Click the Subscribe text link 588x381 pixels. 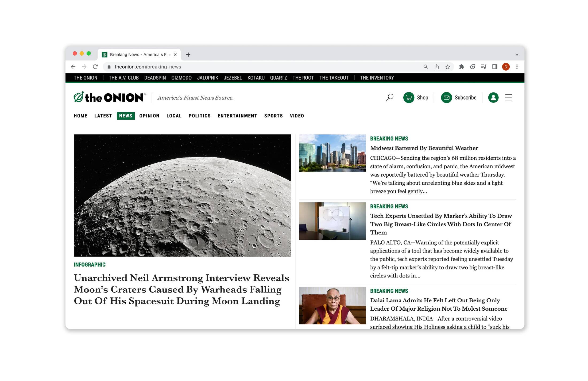click(466, 98)
